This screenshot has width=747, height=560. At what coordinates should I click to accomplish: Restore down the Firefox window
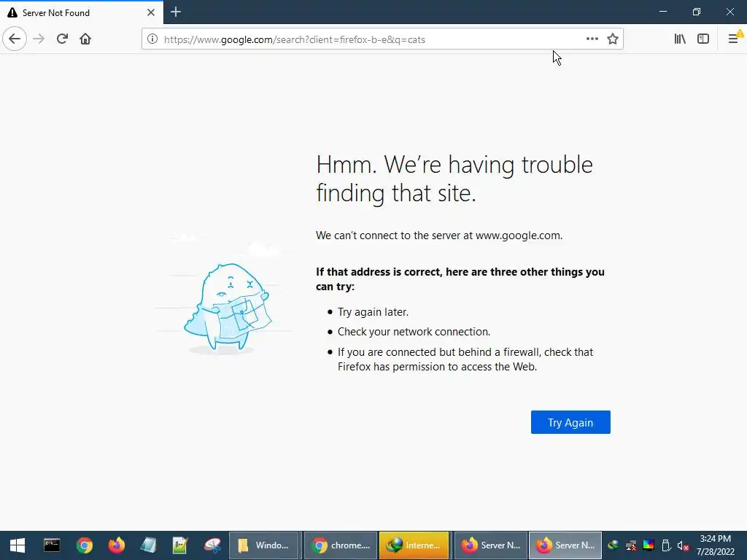click(696, 12)
